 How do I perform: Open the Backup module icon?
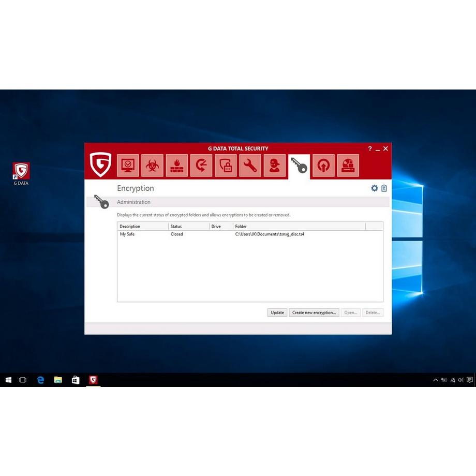point(201,165)
